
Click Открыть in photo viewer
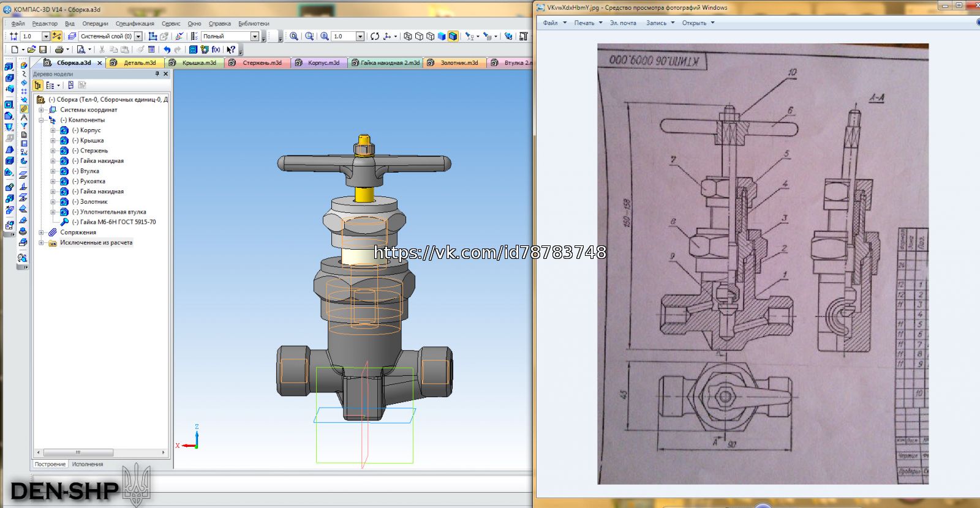[x=698, y=23]
